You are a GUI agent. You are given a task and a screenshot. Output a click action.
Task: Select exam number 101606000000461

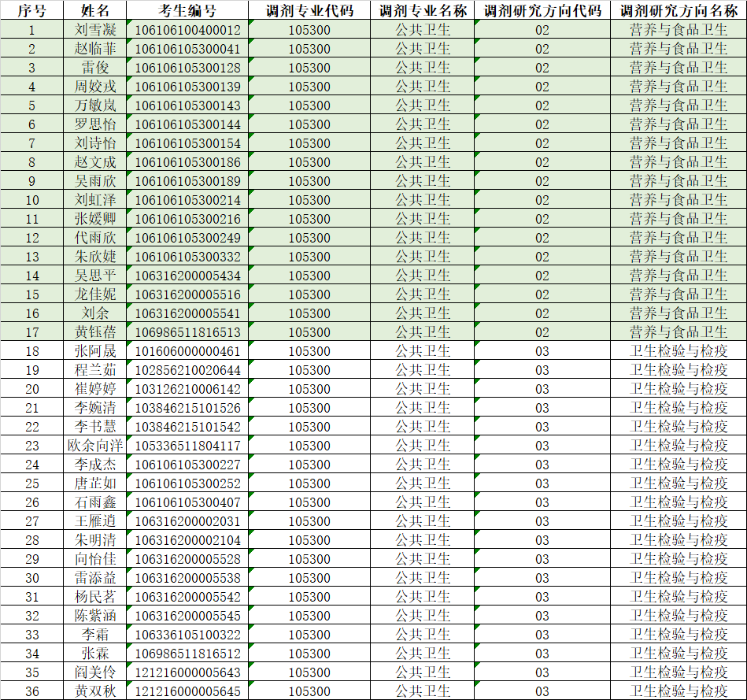click(x=187, y=351)
